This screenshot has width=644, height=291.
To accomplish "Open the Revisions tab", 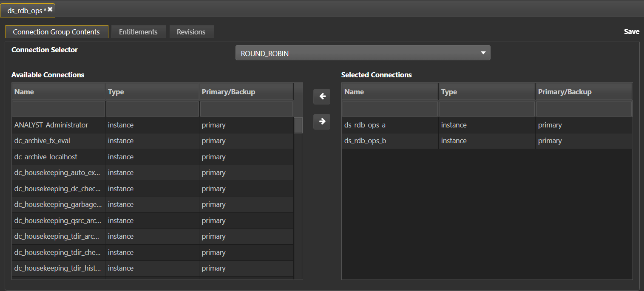I will point(191,32).
